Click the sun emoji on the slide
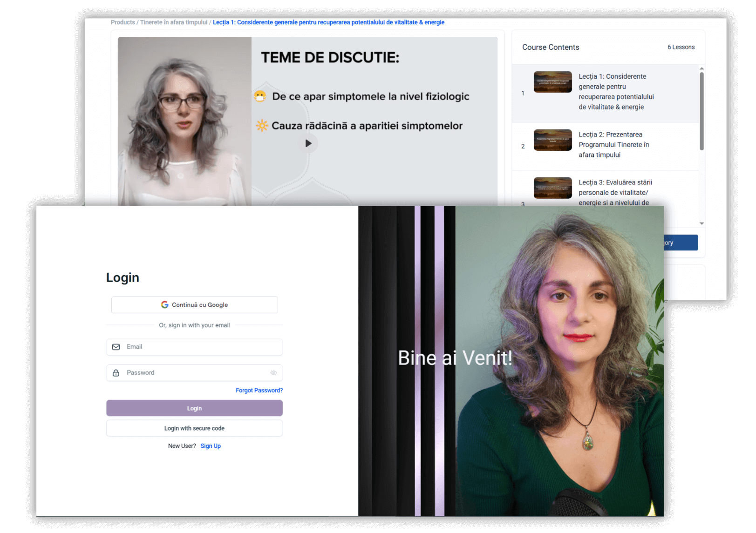The height and width of the screenshot is (533, 756). [x=262, y=126]
